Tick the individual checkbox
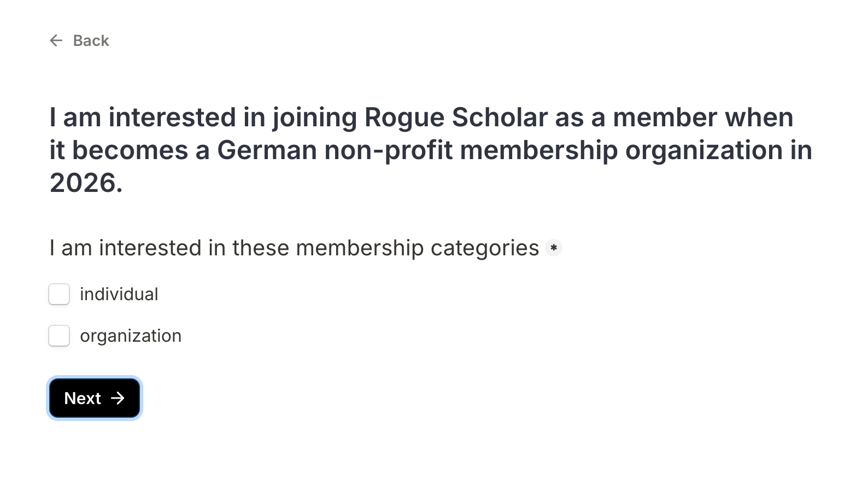The width and height of the screenshot is (868, 491). (x=59, y=294)
